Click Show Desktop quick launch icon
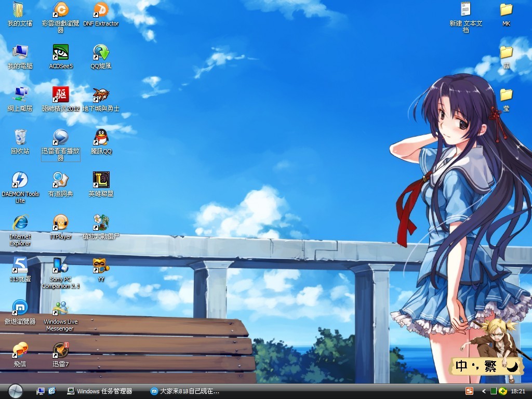The image size is (532, 399). (x=41, y=391)
